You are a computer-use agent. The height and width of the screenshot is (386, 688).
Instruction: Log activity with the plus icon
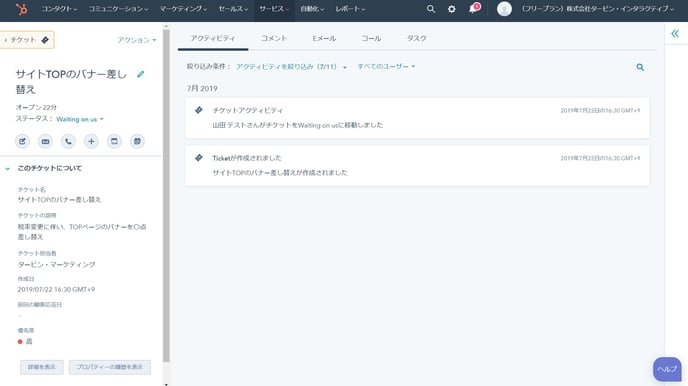[x=91, y=141]
